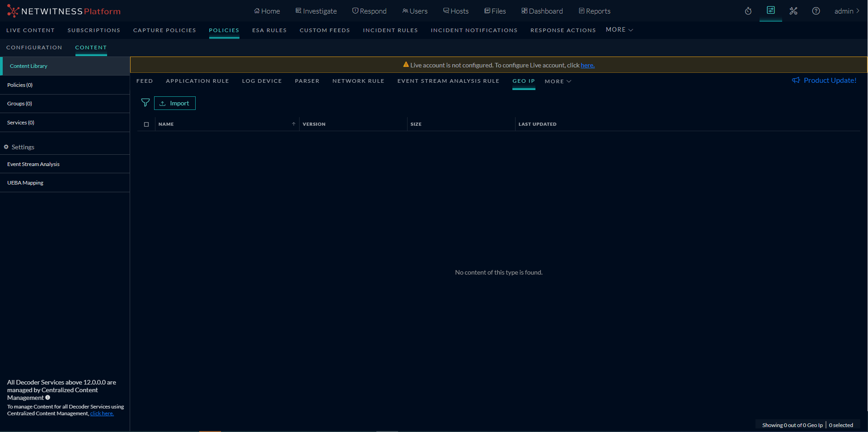
Task: Expand the MORE dropdown in the content tabs row
Action: (558, 81)
